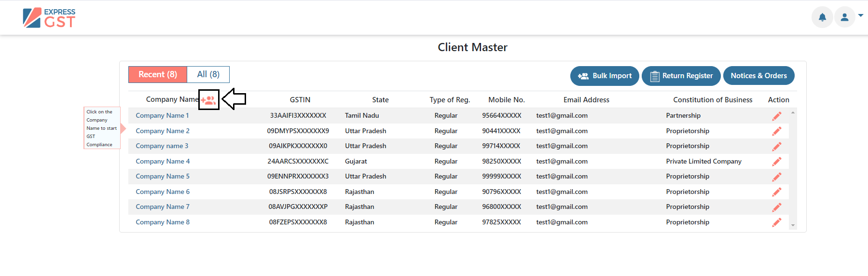Click mobile number 95664XXXXX
Screen dimensions: 868x276
502,115
